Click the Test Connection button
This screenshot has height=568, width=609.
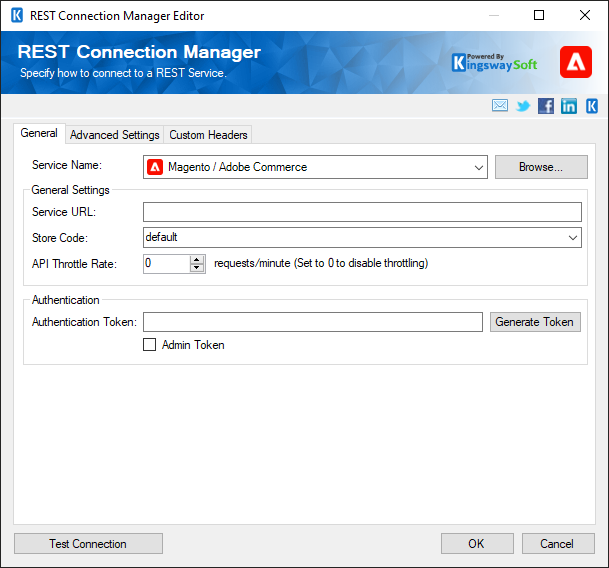tap(88, 544)
